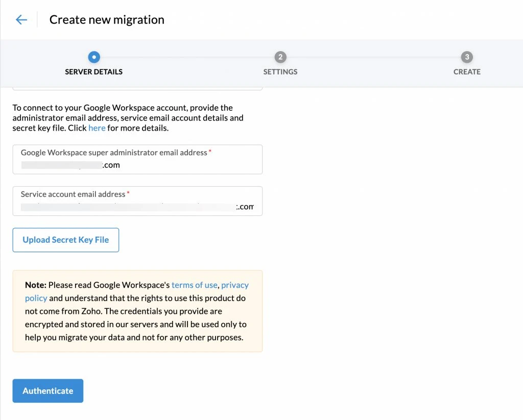
Task: Click progress line between steps 2 and 3
Action: tap(373, 57)
